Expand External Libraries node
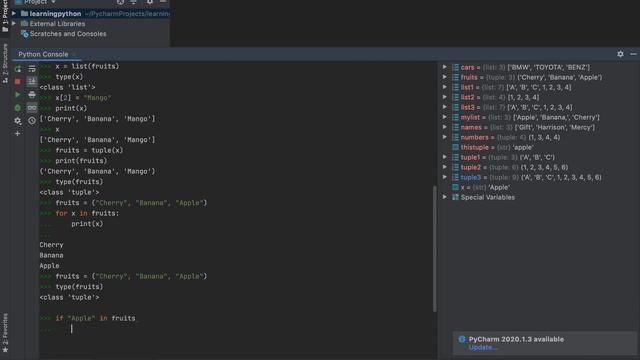 (x=14, y=24)
